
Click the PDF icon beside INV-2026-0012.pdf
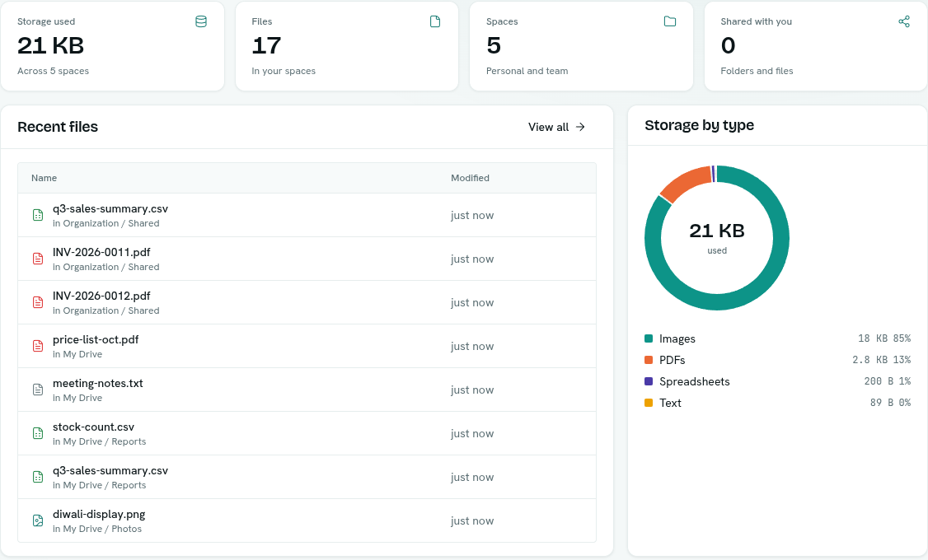[x=38, y=303]
